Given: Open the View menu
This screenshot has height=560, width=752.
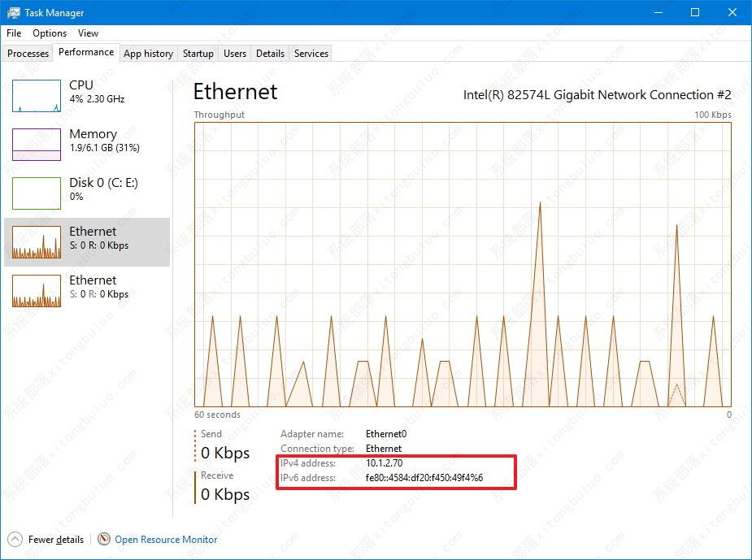Looking at the screenshot, I should click(88, 33).
